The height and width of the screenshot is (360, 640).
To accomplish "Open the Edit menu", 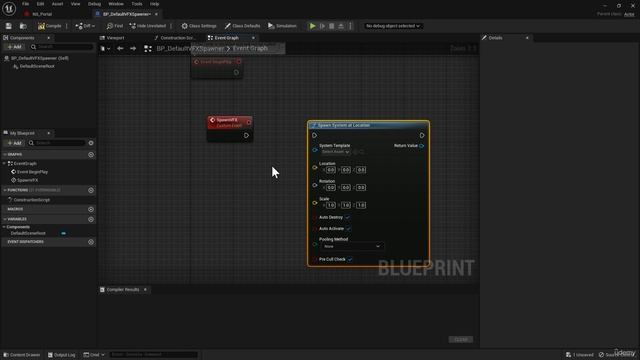I will (40, 4).
